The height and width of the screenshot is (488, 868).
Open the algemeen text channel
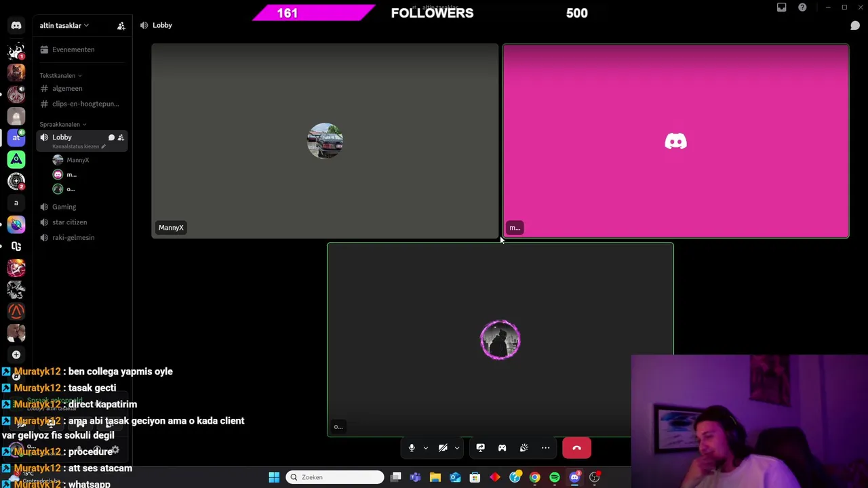pyautogui.click(x=82, y=88)
